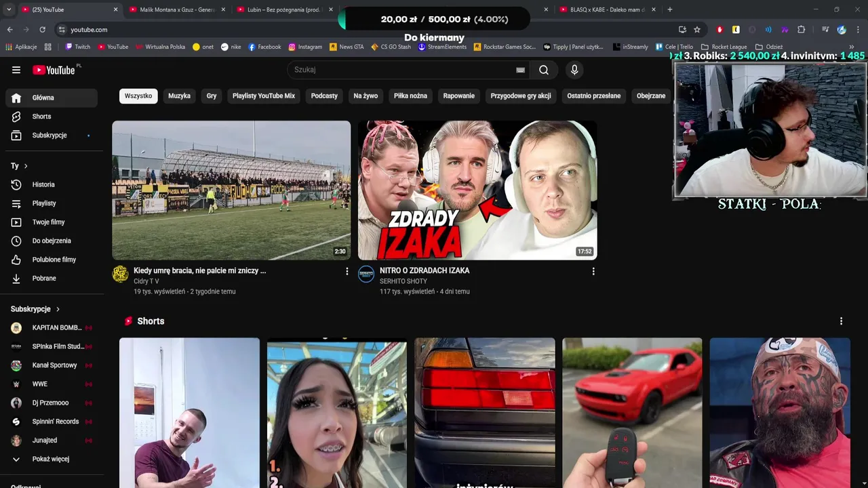Image resolution: width=868 pixels, height=488 pixels.
Task: Select Przygodowe gry akcji chip
Action: point(521,96)
